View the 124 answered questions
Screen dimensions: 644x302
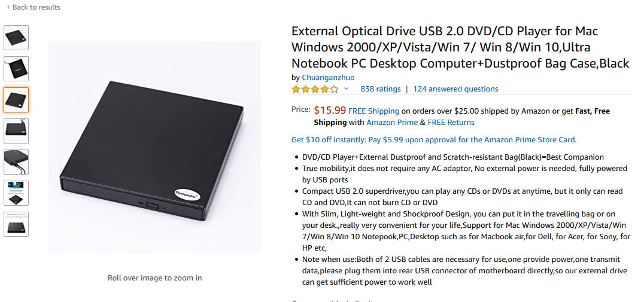(x=455, y=89)
